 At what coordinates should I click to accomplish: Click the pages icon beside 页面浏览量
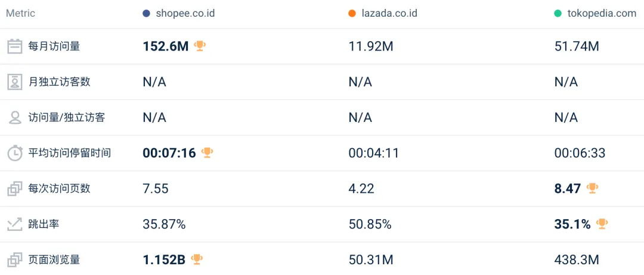coord(15,260)
